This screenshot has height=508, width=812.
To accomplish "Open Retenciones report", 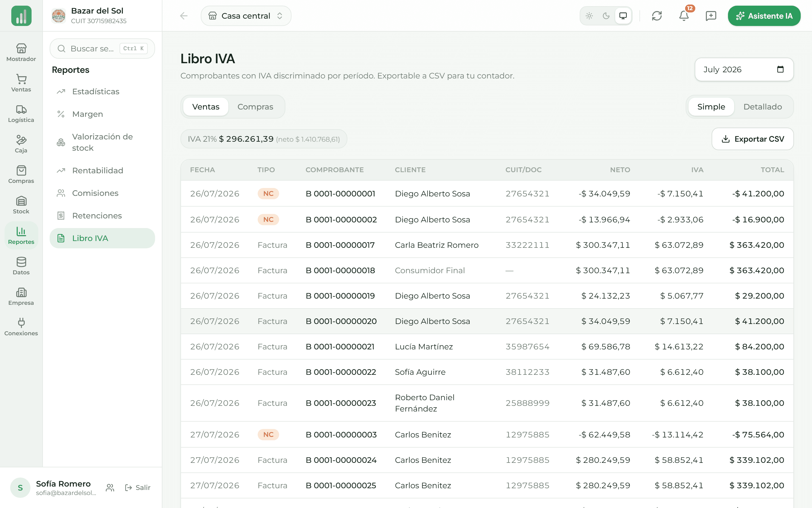I will point(102,215).
